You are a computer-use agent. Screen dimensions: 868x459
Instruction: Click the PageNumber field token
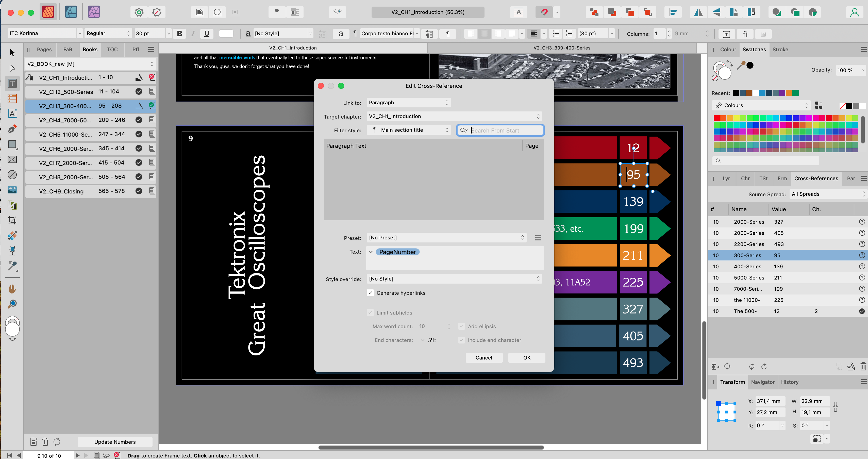click(x=397, y=252)
